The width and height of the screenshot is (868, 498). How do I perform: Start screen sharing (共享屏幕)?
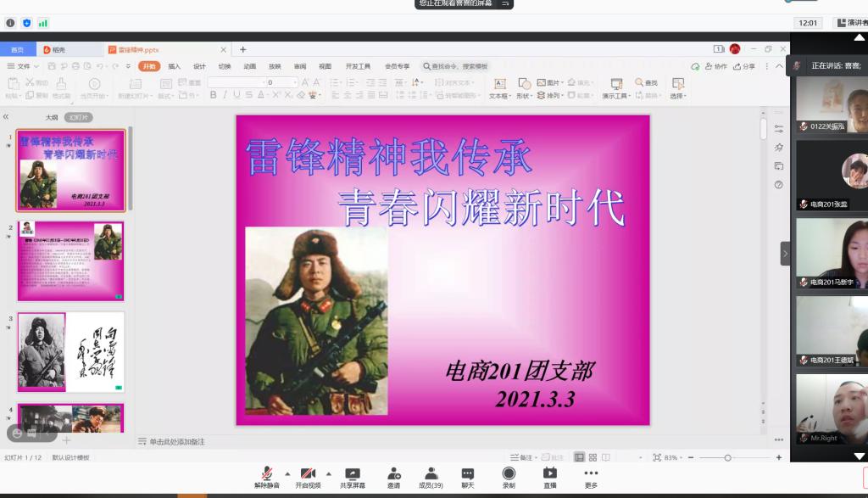(353, 478)
